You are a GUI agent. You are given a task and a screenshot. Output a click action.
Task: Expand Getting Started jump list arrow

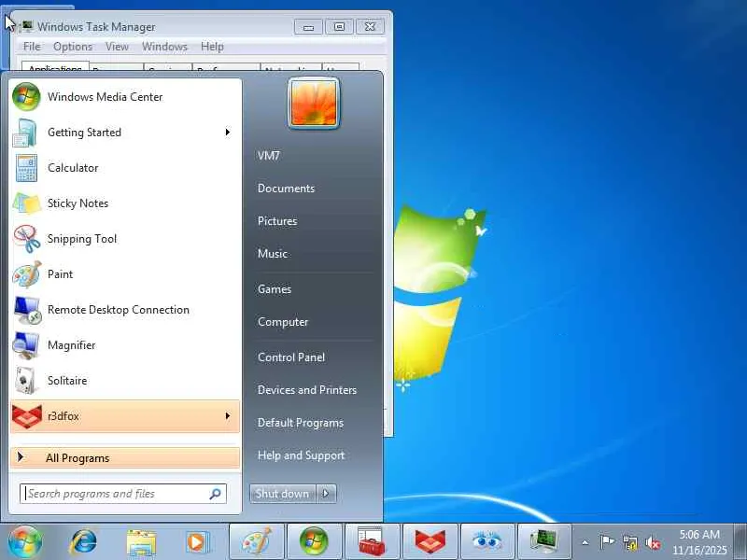tap(228, 132)
